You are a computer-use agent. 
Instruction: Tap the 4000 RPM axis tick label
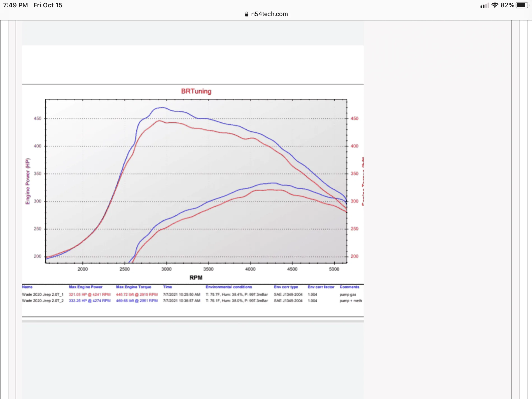point(250,269)
